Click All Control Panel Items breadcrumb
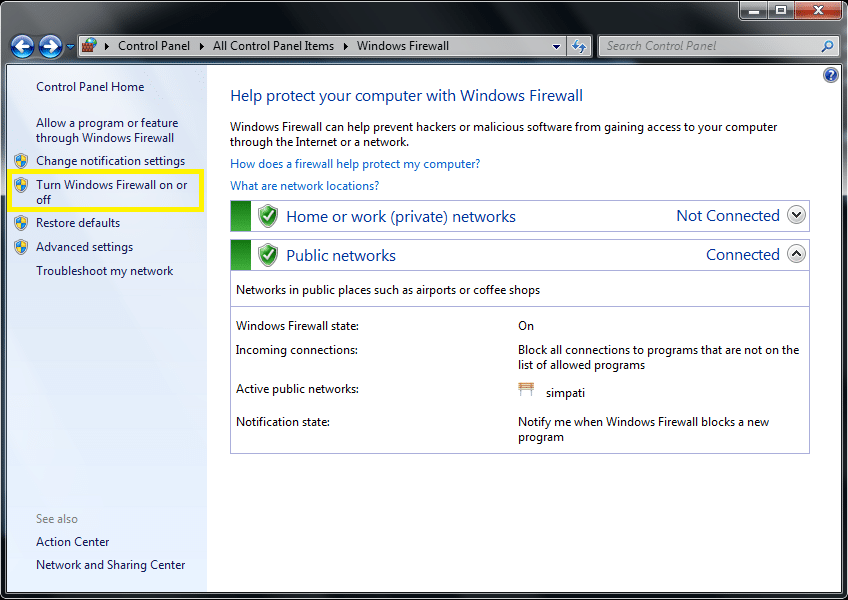This screenshot has width=848, height=600. (273, 46)
